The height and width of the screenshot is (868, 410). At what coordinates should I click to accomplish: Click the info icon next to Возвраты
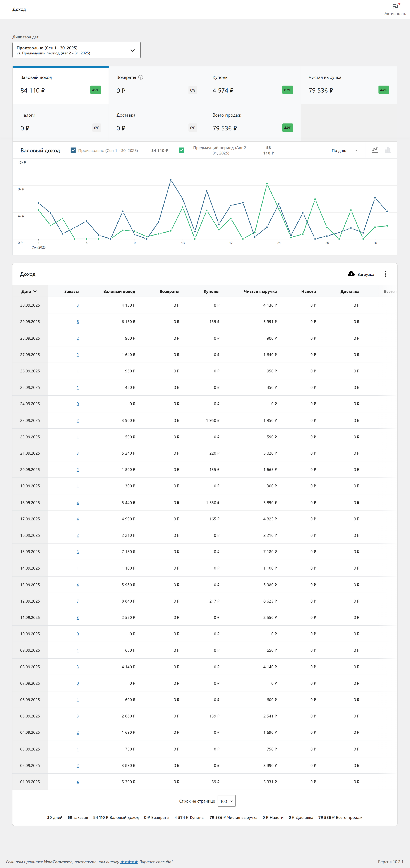141,77
